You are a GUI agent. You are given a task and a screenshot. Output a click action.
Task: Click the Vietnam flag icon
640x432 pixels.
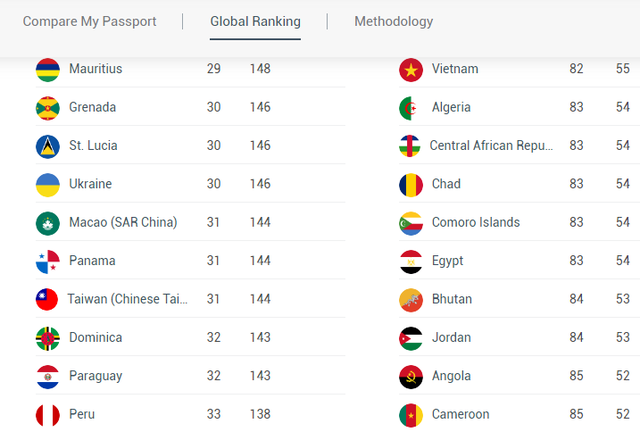tap(411, 69)
